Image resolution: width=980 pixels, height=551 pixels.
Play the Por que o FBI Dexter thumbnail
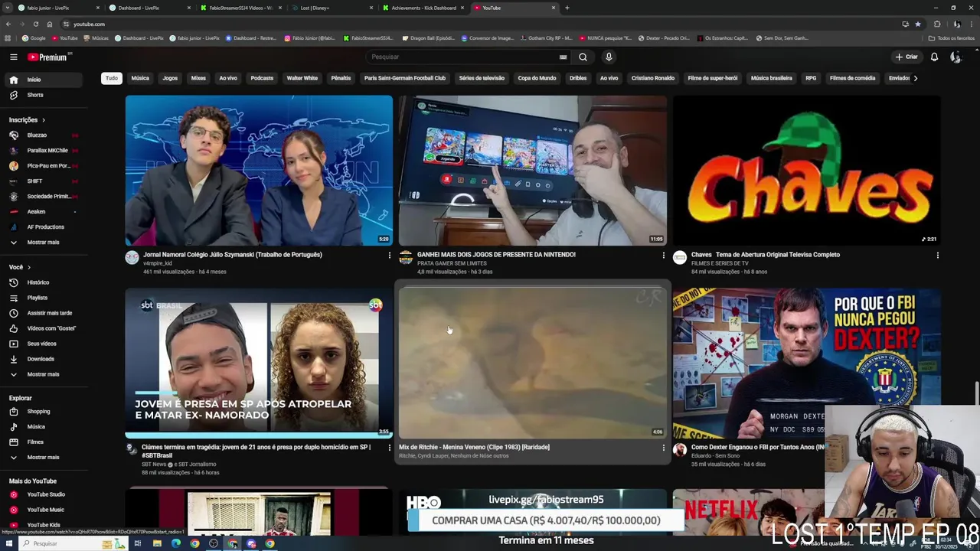(x=807, y=363)
